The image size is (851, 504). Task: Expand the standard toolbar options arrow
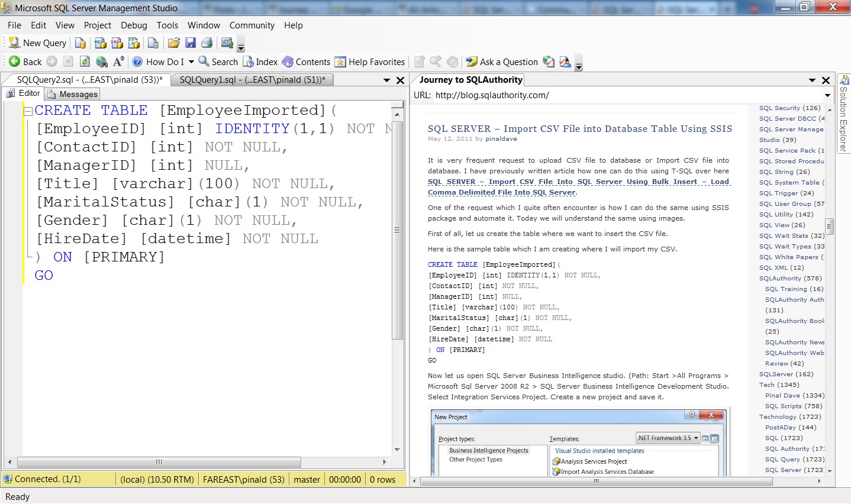point(241,45)
